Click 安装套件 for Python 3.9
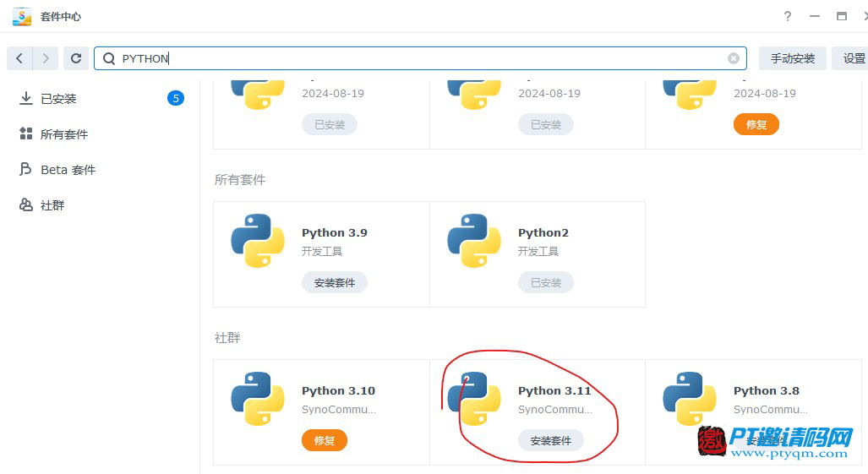The image size is (868, 474). (x=335, y=283)
